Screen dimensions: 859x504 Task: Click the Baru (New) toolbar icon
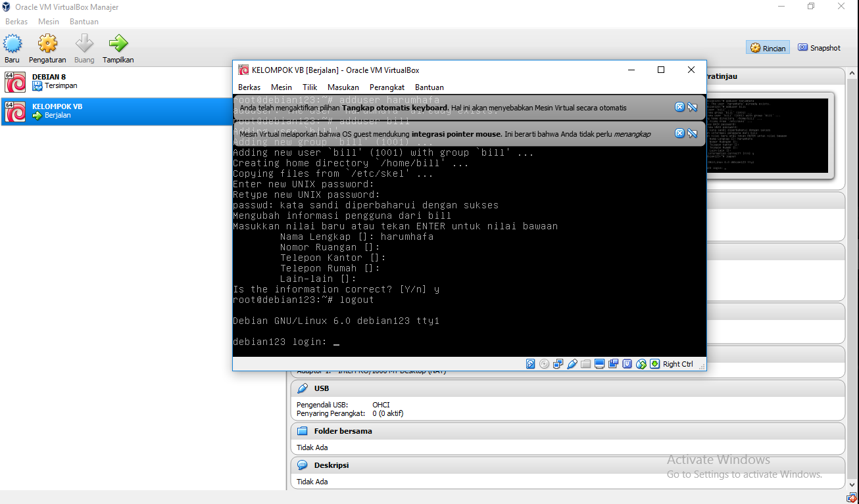(12, 44)
